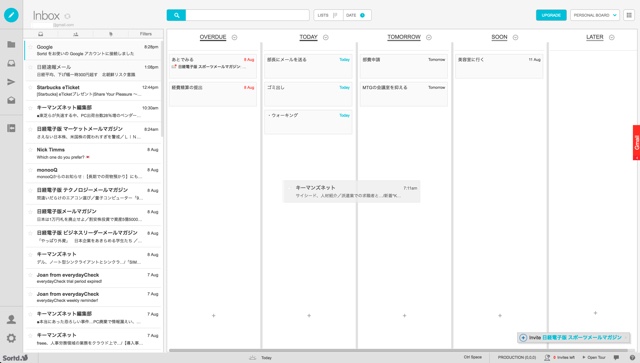
Task: Click the UPGRADE button
Action: pos(551,15)
